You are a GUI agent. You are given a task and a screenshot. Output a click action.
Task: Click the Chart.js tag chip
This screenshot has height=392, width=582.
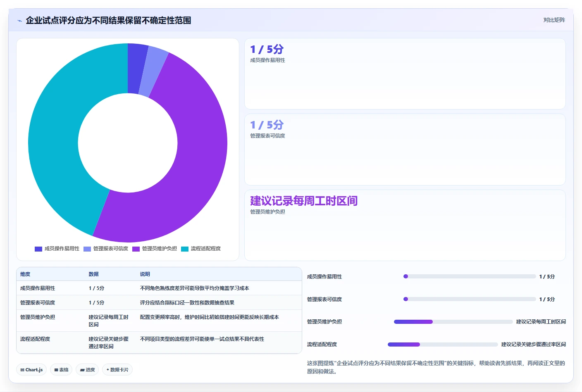(31, 370)
